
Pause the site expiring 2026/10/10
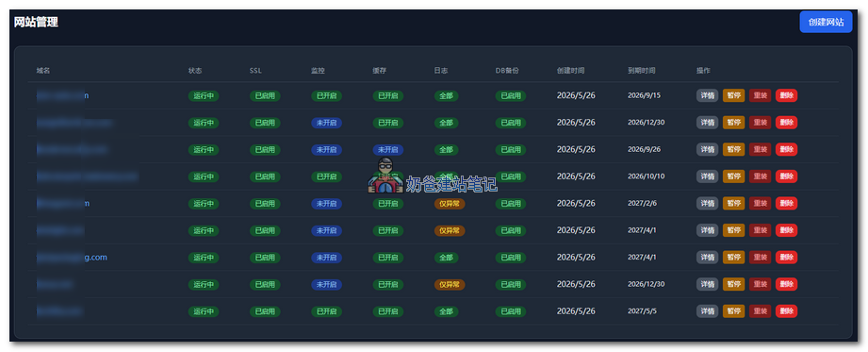point(733,176)
